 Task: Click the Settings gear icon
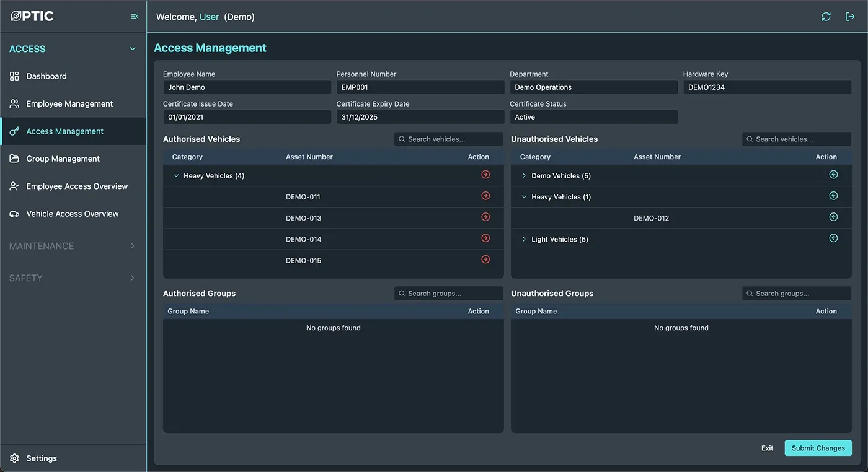(x=14, y=458)
